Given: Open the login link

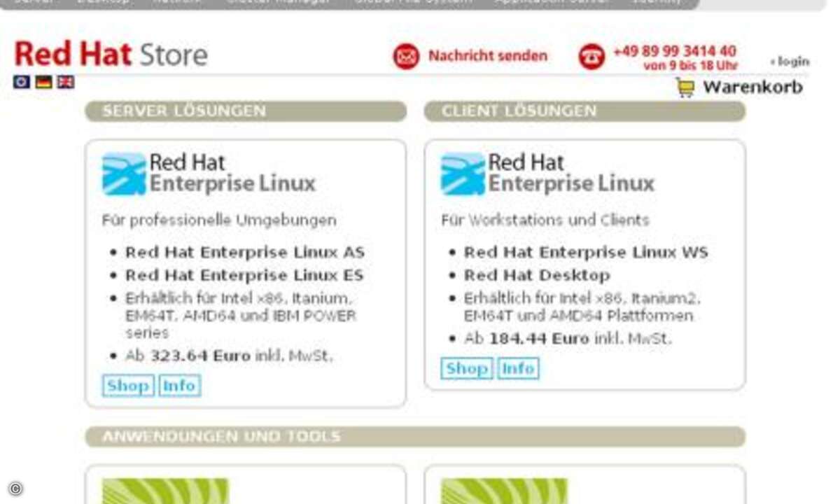Looking at the screenshot, I should (x=790, y=62).
